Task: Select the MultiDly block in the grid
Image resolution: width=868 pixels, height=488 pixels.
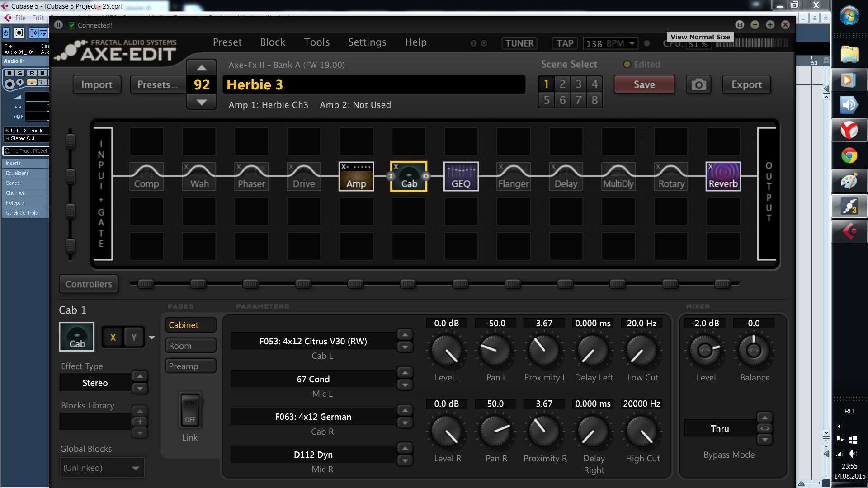Action: pos(618,176)
